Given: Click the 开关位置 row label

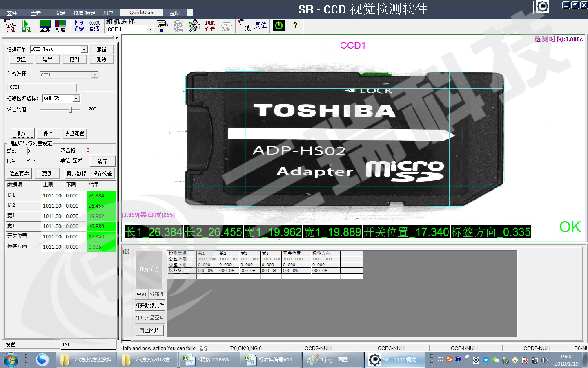Looking at the screenshot, I should pos(23,236).
